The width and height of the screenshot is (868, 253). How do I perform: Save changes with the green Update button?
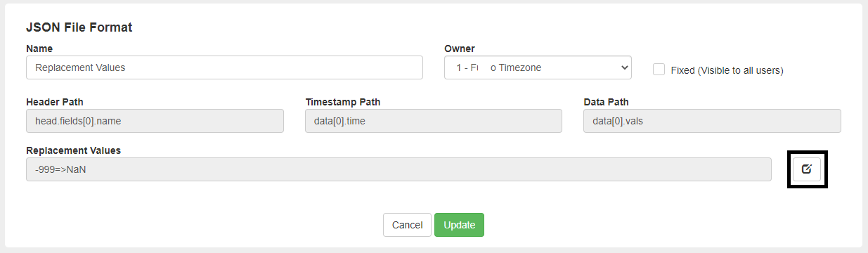tap(459, 225)
